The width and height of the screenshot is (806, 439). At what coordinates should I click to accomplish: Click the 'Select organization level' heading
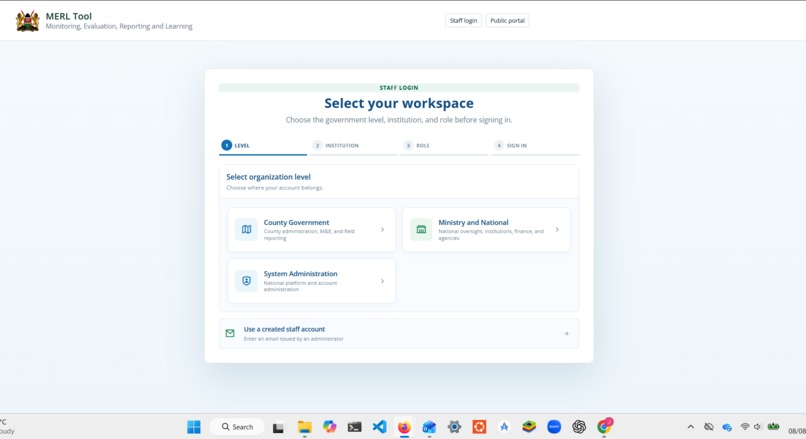[268, 177]
